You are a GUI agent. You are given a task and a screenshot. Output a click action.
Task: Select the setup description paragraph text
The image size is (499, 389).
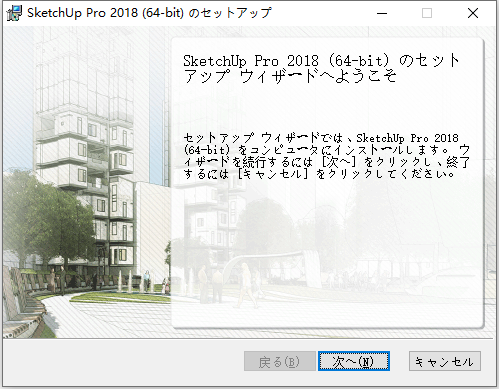pyautogui.click(x=327, y=156)
